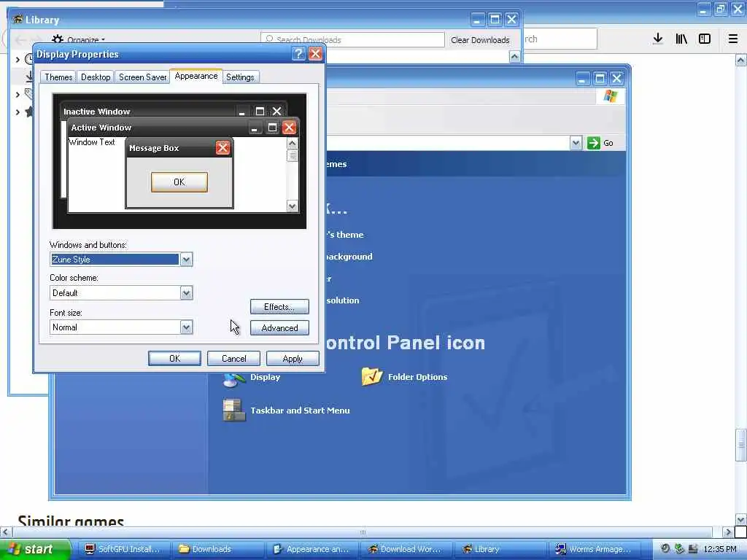Click the system tray clock
The image size is (747, 560).
coord(720,549)
